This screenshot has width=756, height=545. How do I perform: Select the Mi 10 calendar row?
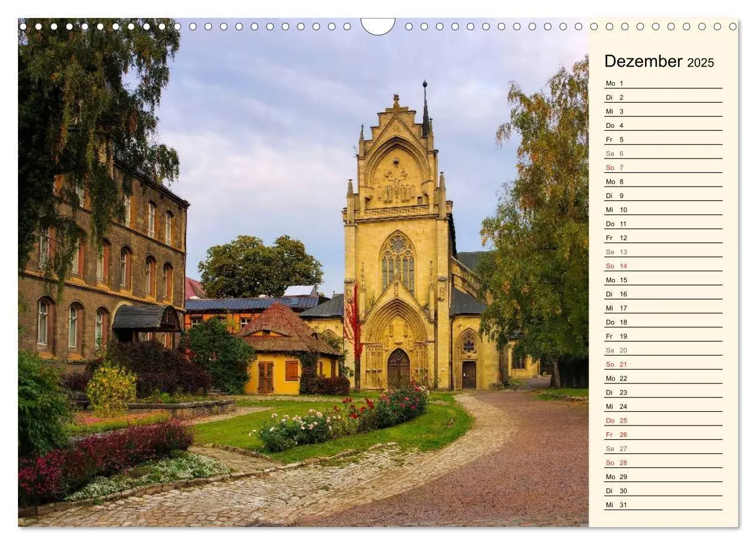click(x=663, y=209)
